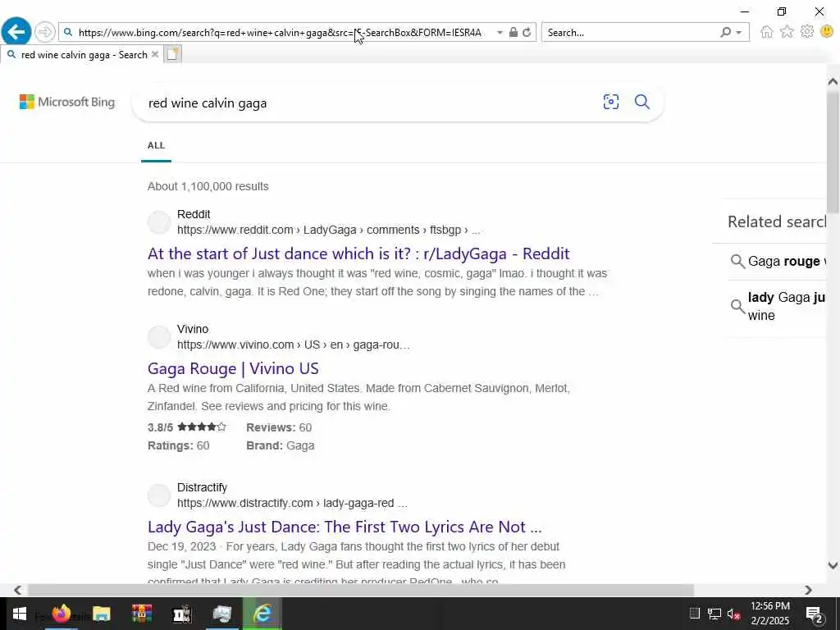Click the address bar search magnifier icon
The image size is (840, 630).
68,32
